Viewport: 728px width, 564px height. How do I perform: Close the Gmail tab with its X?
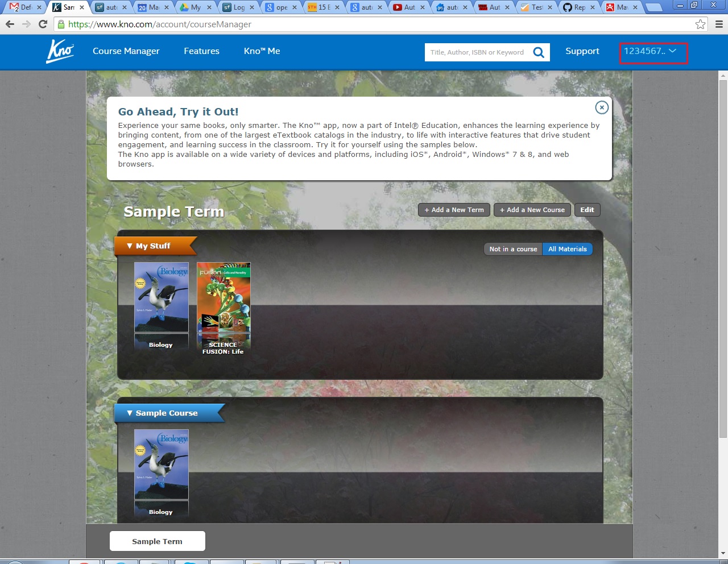click(39, 7)
